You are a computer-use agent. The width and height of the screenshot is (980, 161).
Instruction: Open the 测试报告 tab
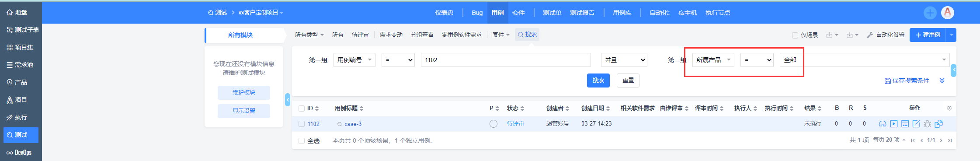tap(582, 13)
